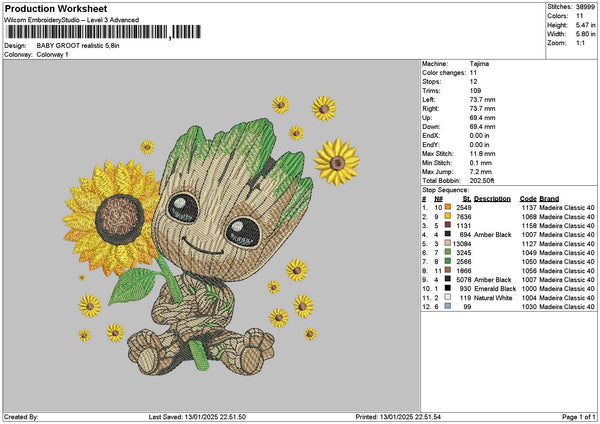Click the Width value "5.80 in"

(585, 34)
